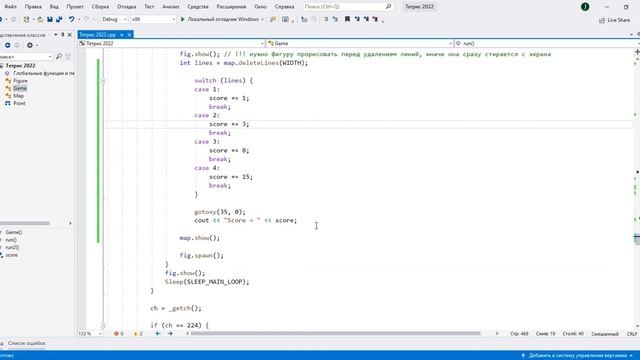Click the class view search magnifier
The height and width of the screenshot is (360, 640).
[59, 56]
